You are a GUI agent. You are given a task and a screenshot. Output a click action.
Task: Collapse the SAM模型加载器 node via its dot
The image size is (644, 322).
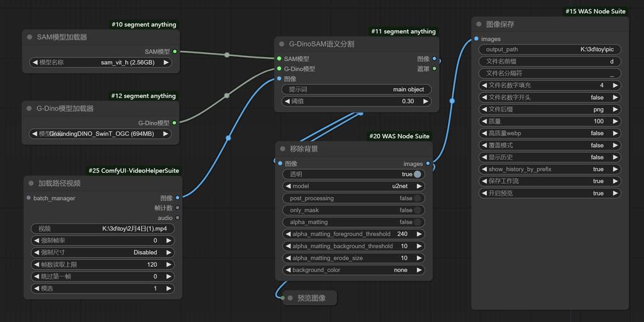point(30,37)
